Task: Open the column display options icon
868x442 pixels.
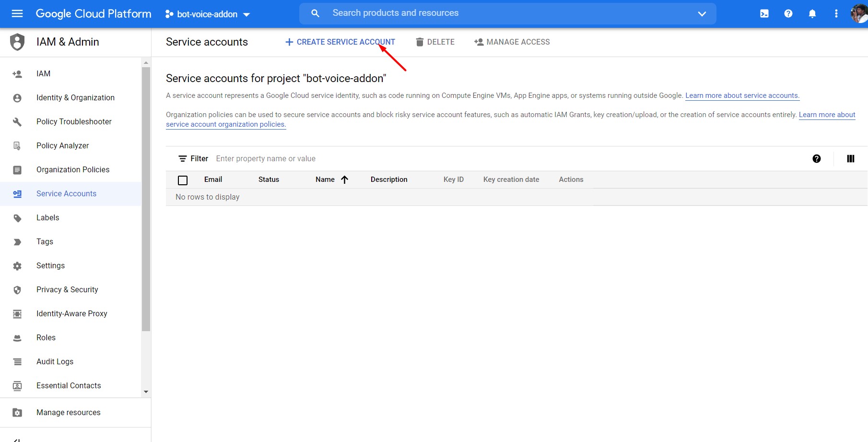Action: (851, 159)
